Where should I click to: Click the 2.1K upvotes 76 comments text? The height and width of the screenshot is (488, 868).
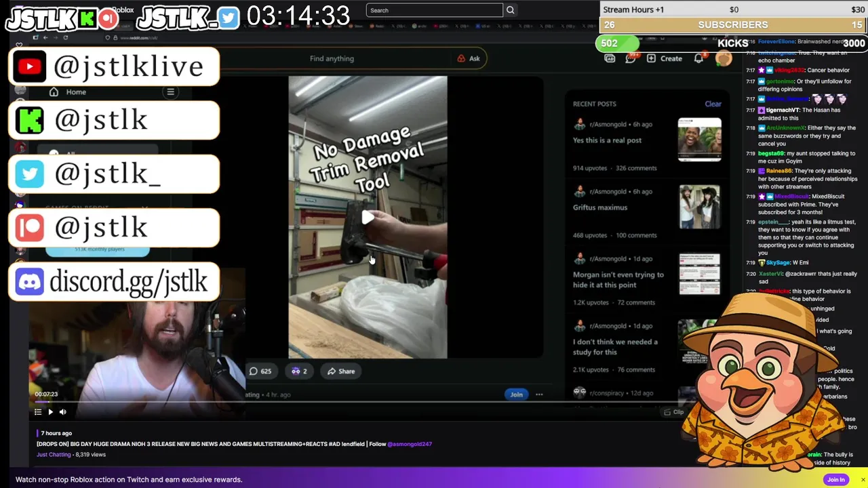(x=614, y=369)
